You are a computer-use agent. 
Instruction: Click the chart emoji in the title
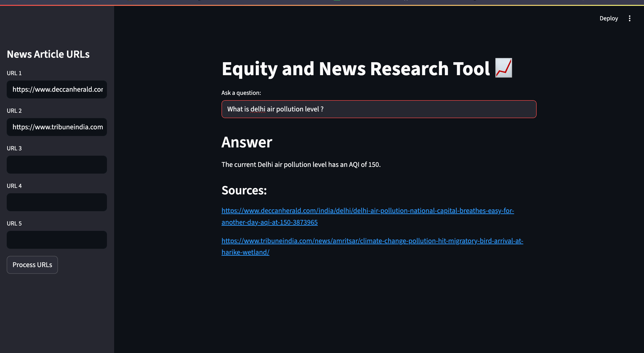pyautogui.click(x=503, y=68)
